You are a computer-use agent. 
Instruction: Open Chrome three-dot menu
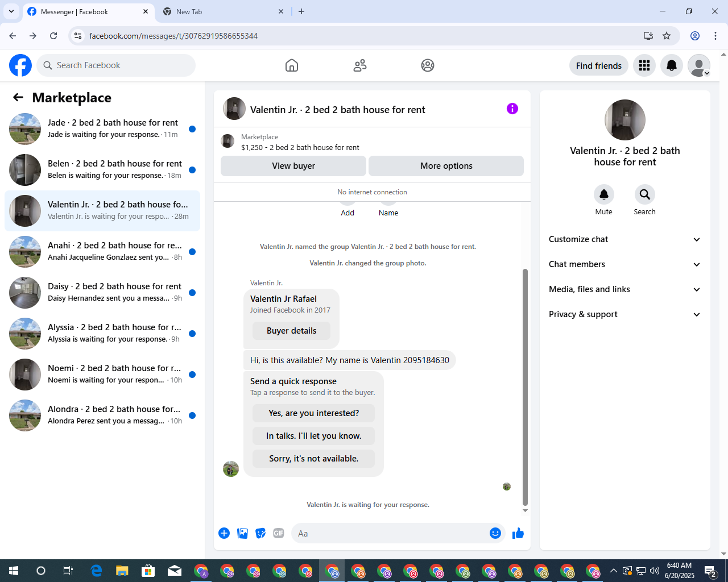(715, 36)
